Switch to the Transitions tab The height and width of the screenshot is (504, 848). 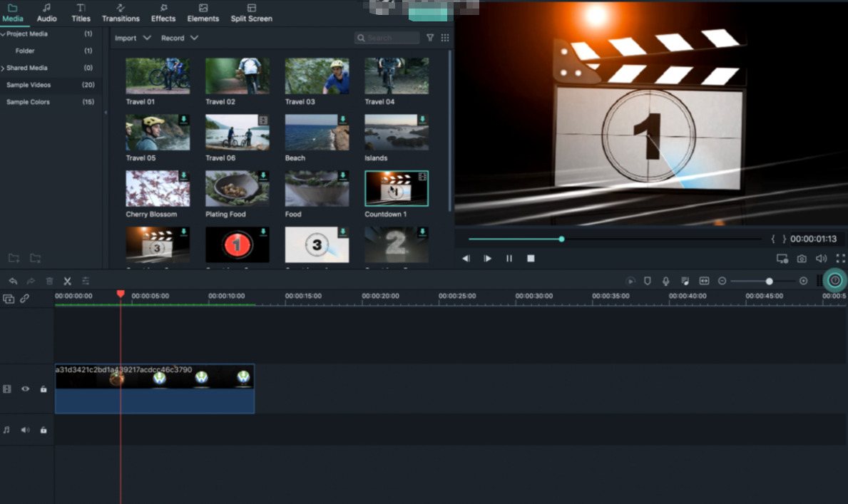[121, 13]
